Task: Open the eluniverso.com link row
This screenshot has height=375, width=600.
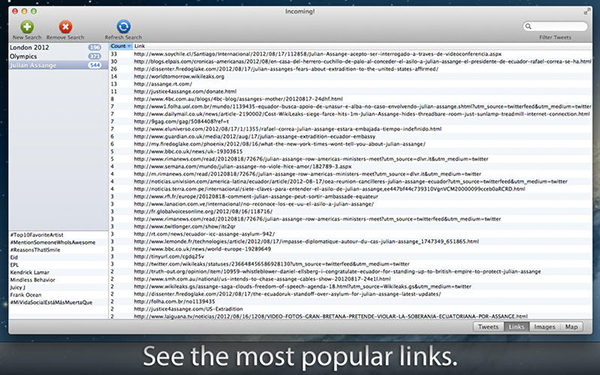Action: click(288, 129)
